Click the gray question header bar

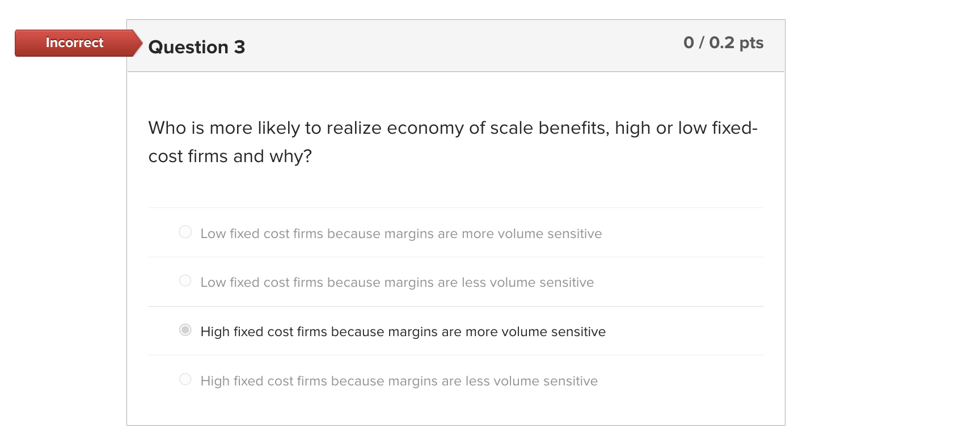[454, 45]
